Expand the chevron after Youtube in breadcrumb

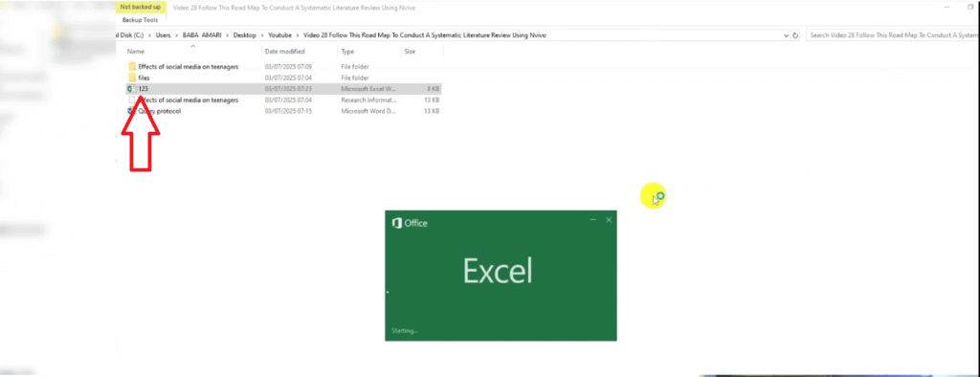[298, 35]
